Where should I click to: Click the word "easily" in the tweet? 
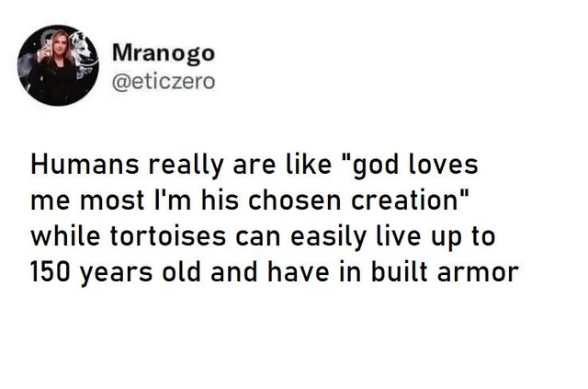(x=325, y=235)
